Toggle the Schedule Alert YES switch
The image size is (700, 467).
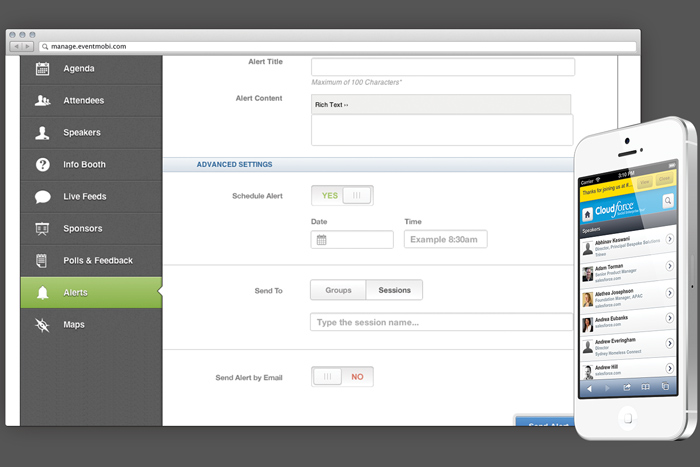click(x=342, y=196)
